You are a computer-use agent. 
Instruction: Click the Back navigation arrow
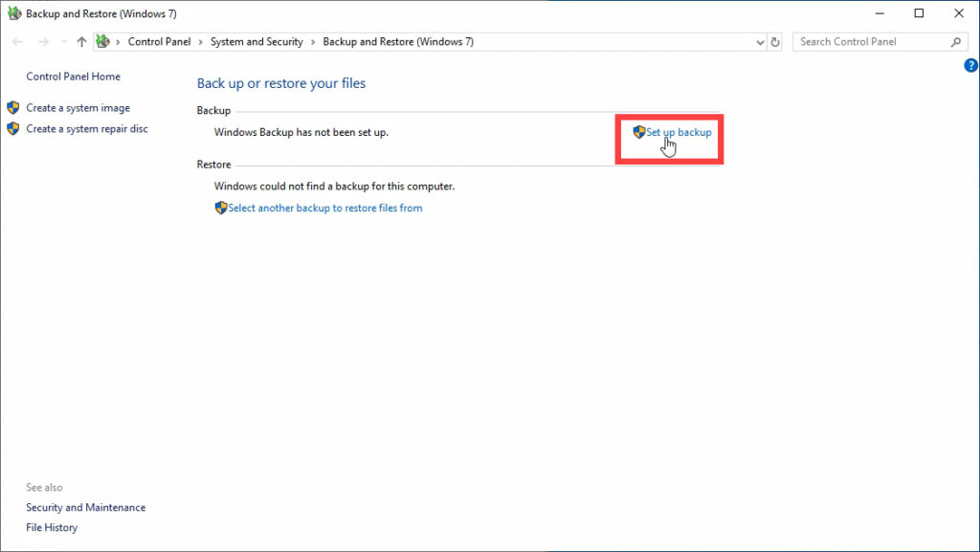coord(17,42)
